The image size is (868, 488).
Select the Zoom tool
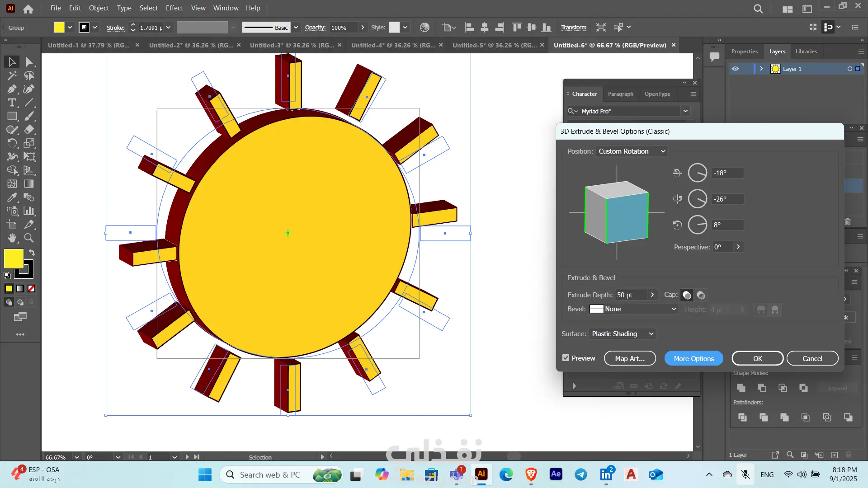29,238
